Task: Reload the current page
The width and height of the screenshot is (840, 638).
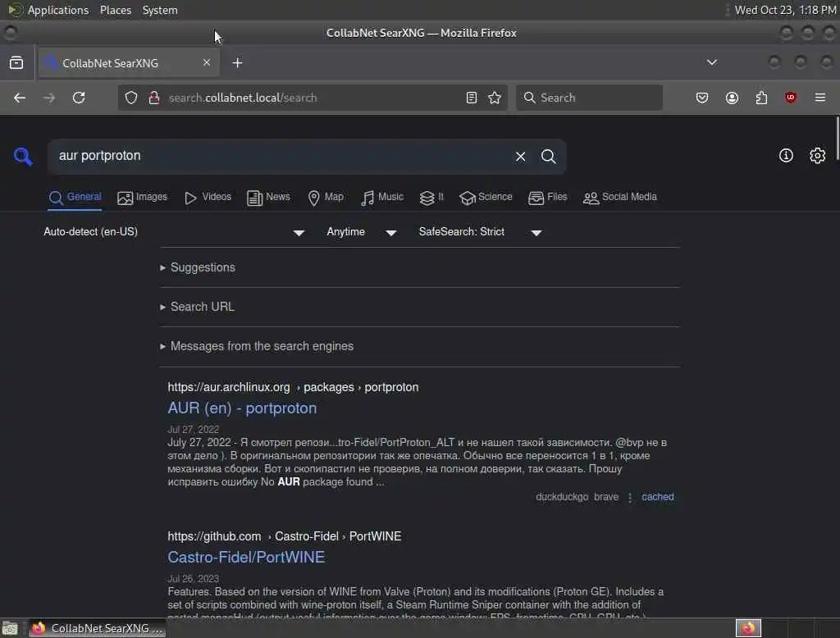Action: click(x=79, y=98)
